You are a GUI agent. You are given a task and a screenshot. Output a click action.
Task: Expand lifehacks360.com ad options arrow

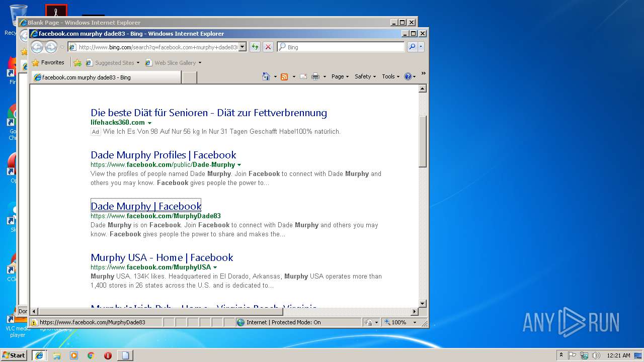149,123
